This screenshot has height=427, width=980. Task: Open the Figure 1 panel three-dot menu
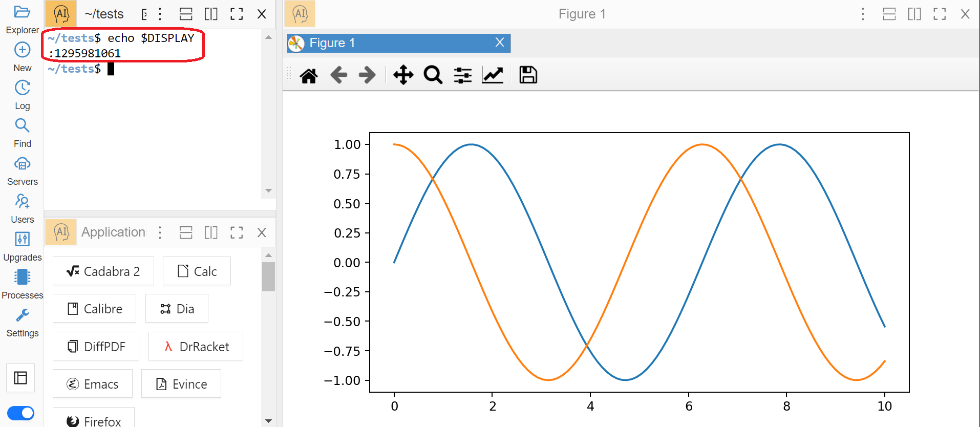click(863, 14)
